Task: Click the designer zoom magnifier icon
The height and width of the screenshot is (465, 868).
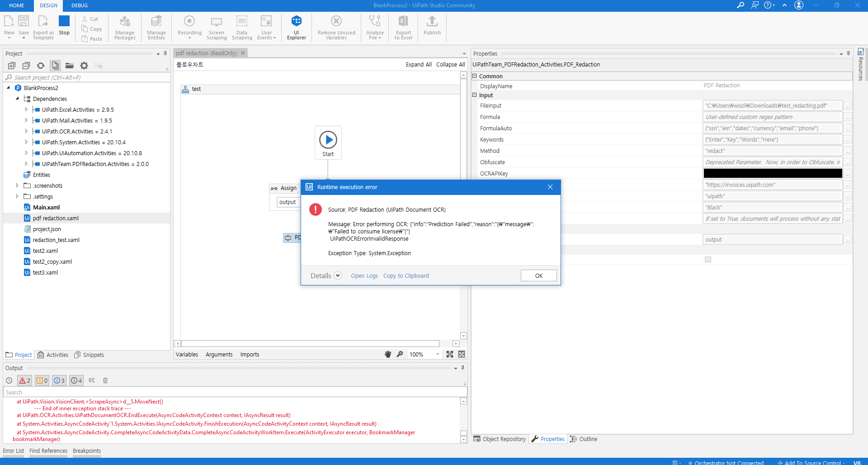Action: (x=400, y=354)
